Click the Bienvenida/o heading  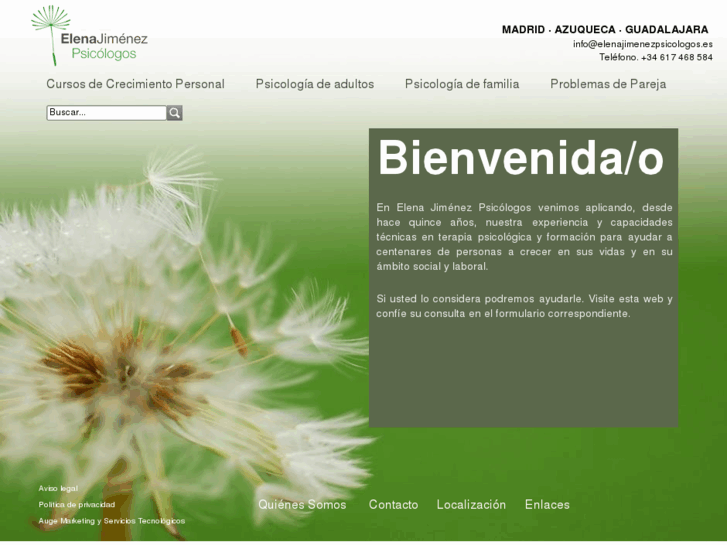[x=521, y=158]
